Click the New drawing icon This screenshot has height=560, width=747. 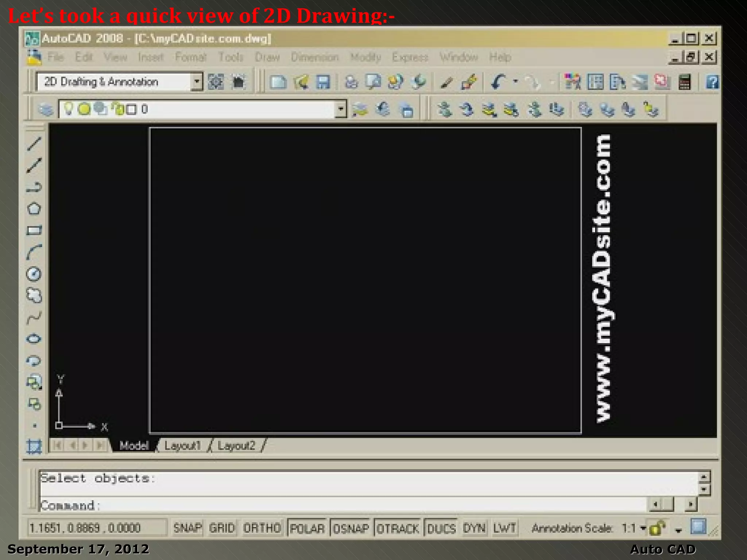(278, 82)
